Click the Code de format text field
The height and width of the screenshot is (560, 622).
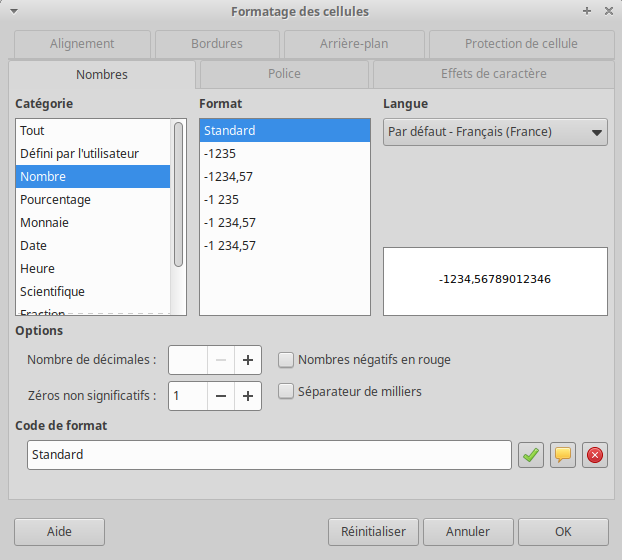269,455
